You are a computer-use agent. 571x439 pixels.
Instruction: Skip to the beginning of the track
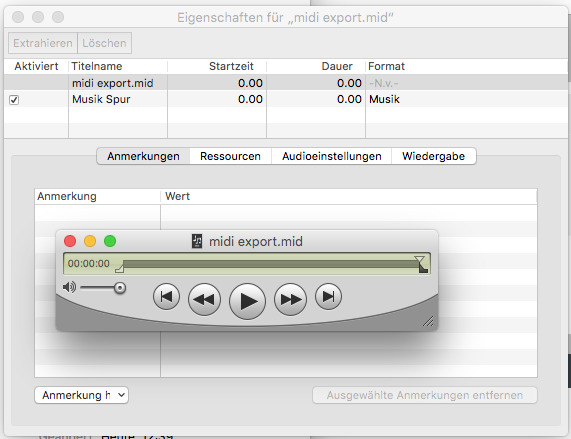pyautogui.click(x=166, y=297)
